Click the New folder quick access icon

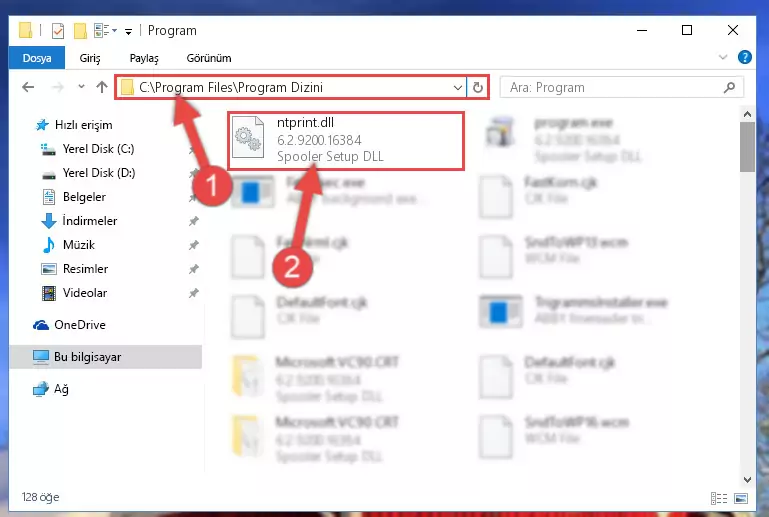80,31
